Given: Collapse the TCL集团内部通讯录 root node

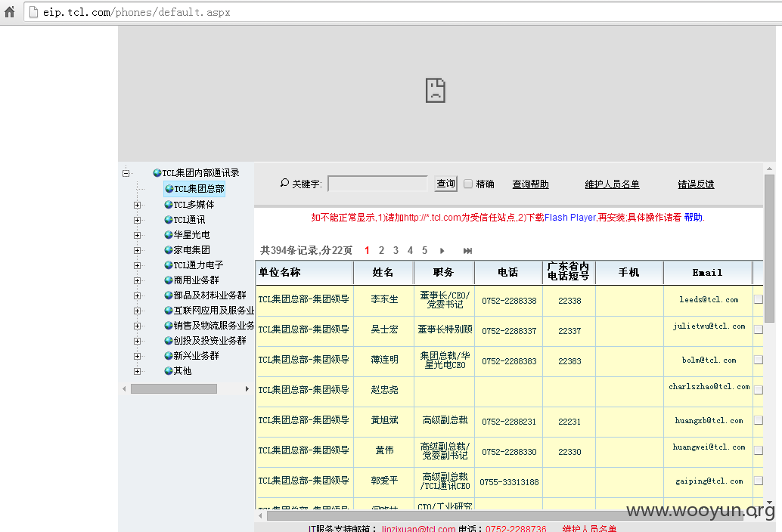Looking at the screenshot, I should click(x=126, y=173).
